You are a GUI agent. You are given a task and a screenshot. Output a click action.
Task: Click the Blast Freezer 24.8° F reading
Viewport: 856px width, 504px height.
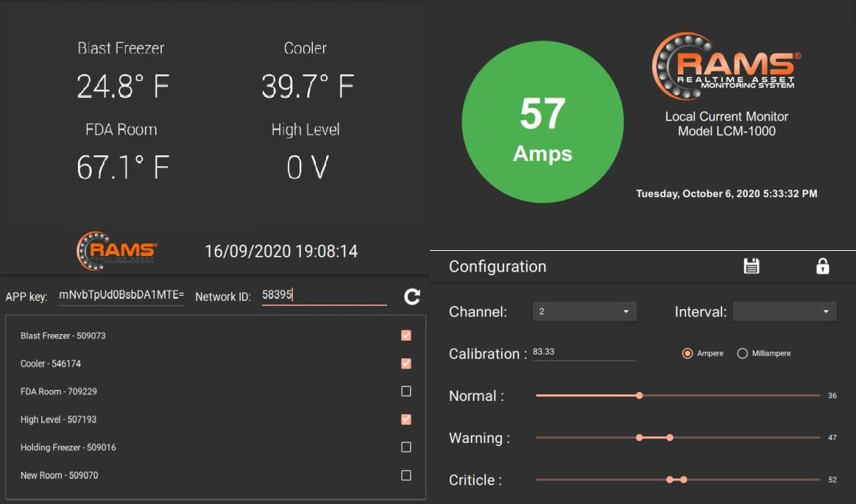(123, 86)
